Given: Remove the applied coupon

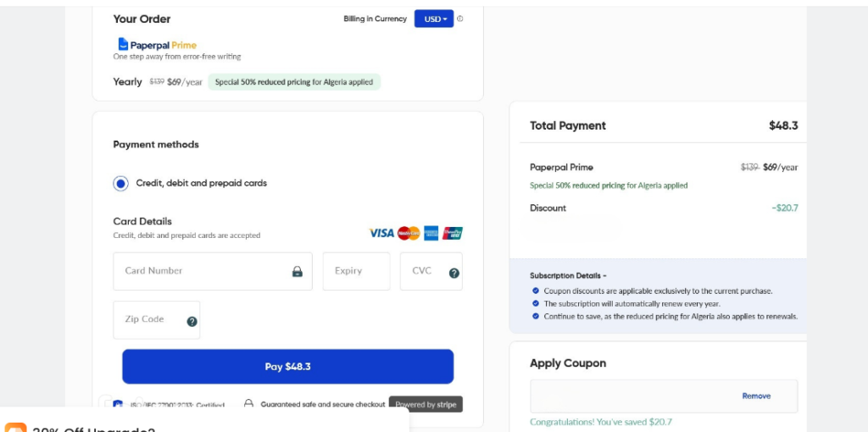Looking at the screenshot, I should (x=756, y=396).
